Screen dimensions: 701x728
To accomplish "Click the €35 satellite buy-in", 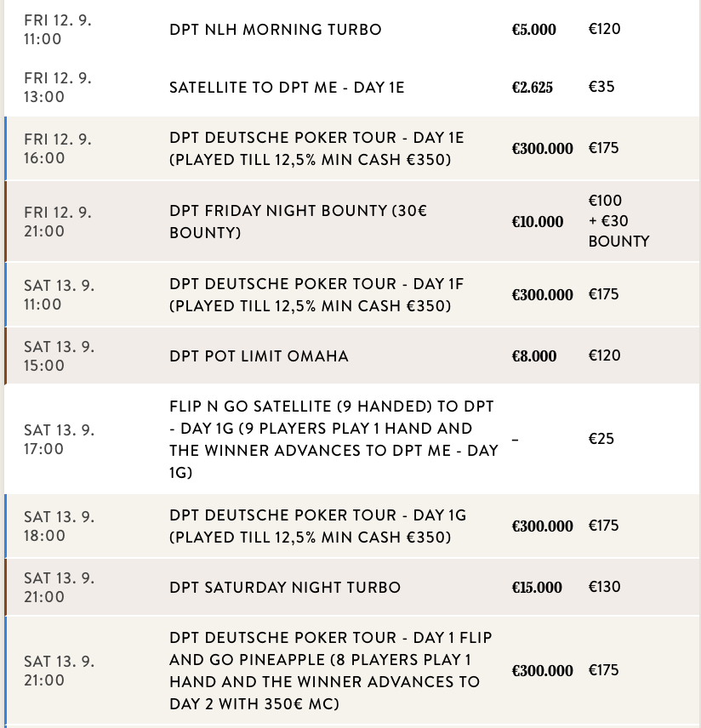I will click(601, 87).
